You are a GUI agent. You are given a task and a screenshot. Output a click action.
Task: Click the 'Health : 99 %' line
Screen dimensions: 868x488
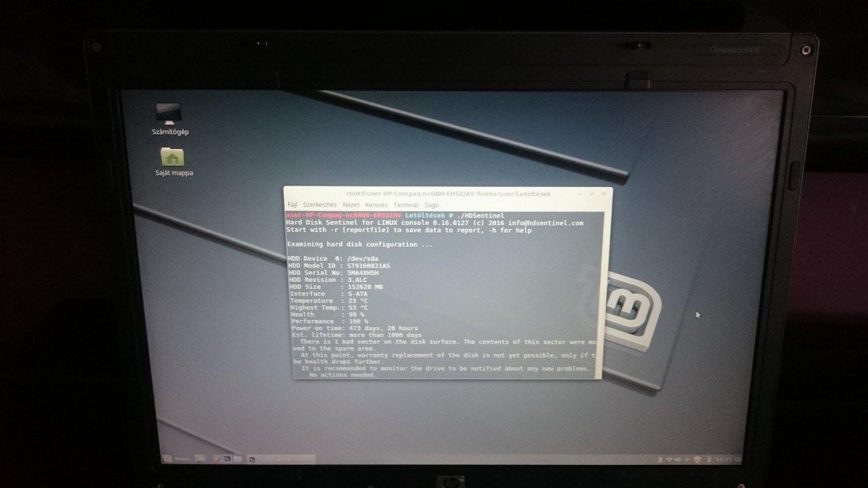click(328, 314)
